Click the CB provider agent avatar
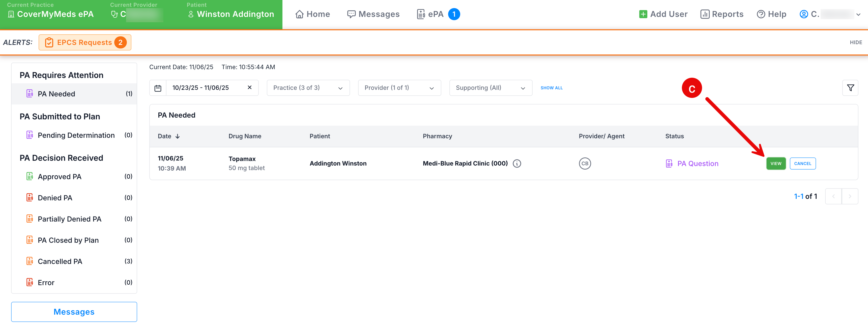868x325 pixels. click(585, 164)
